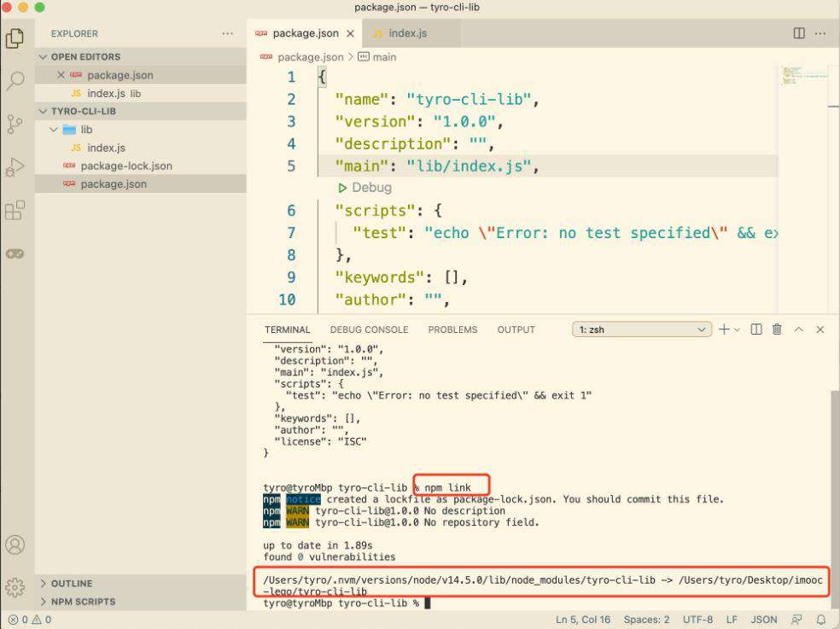The width and height of the screenshot is (840, 629).
Task: Select package.json in TYRO-CLI-LIB tree
Action: click(x=141, y=184)
